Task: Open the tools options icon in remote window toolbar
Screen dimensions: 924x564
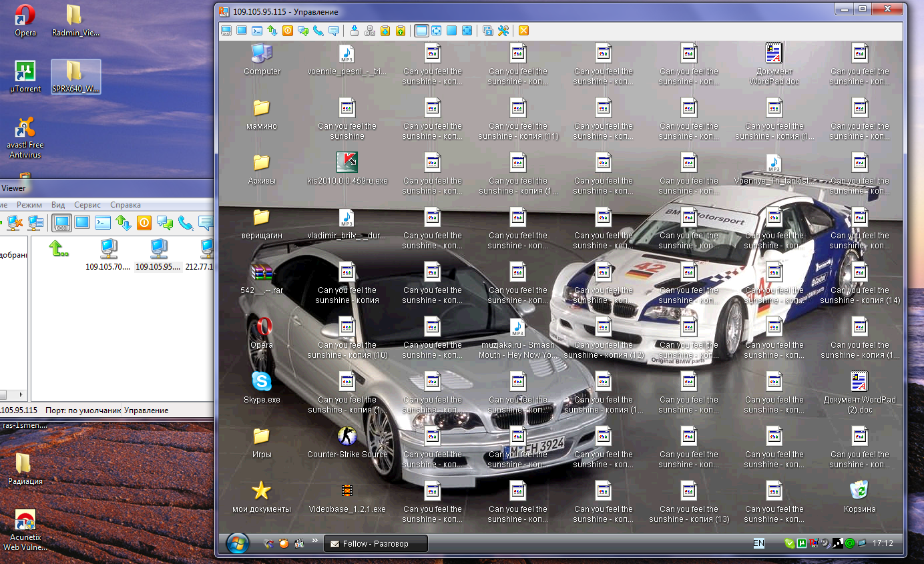Action: click(503, 31)
